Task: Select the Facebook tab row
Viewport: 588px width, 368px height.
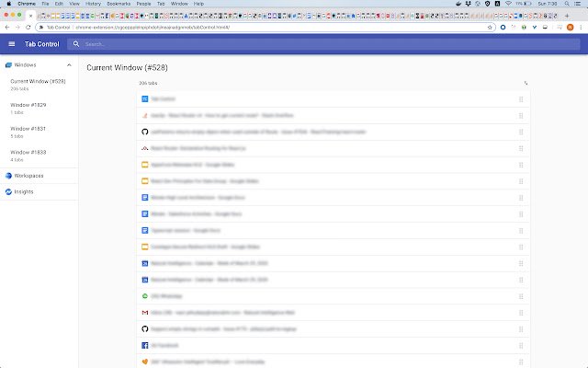Action: (x=333, y=346)
